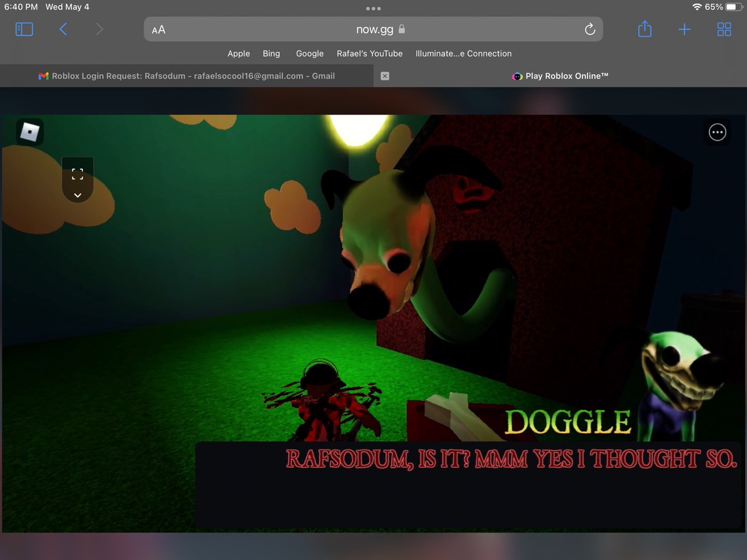The width and height of the screenshot is (747, 560).
Task: Go back to the previous page
Action: 63,29
